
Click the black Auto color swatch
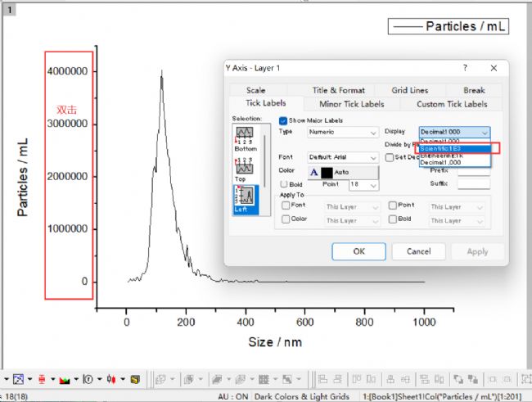pyautogui.click(x=327, y=173)
